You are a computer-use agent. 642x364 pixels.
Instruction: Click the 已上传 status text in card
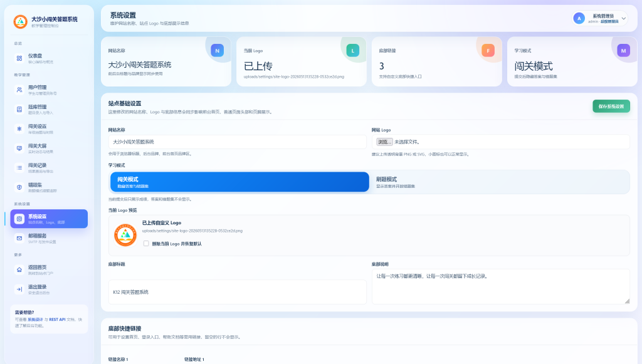pyautogui.click(x=258, y=66)
